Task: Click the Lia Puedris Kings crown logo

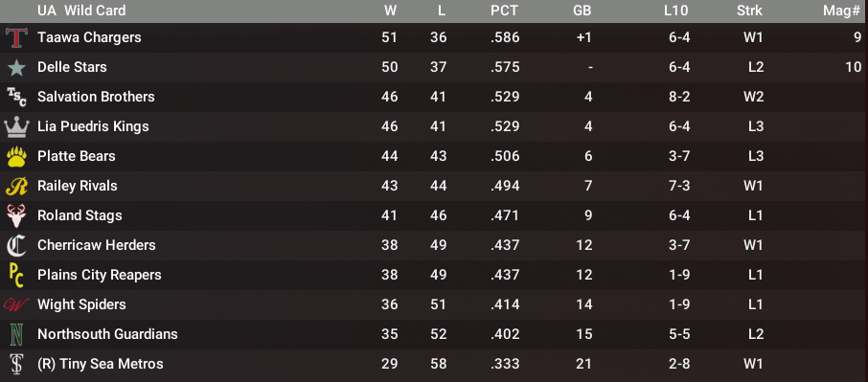Action: pos(16,126)
